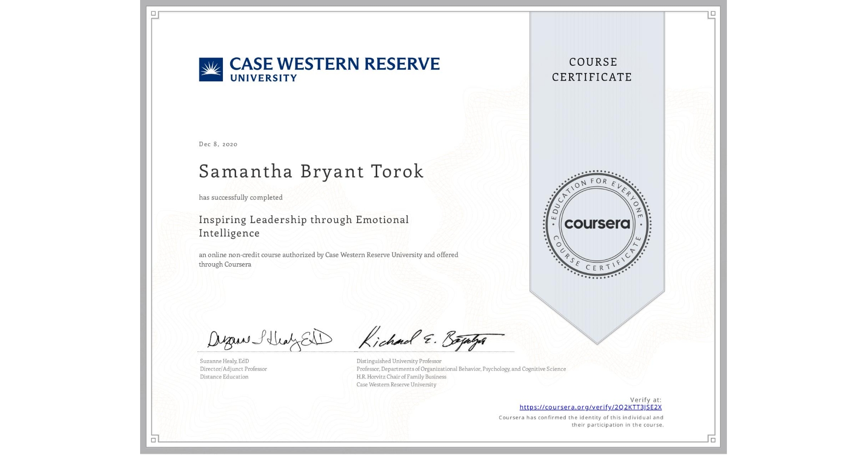Select the name Samantha Bryant Torok

tap(311, 172)
